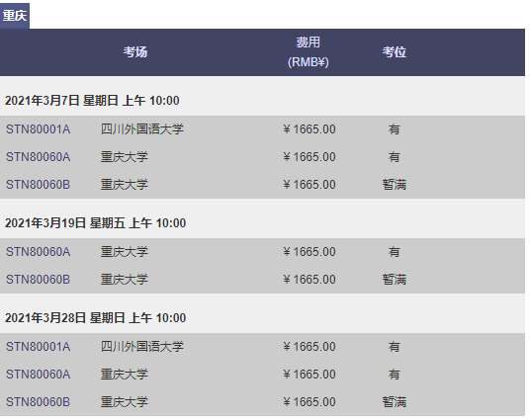The image size is (530, 420).
Task: Click 暂满 status for STN80060B on March 7
Action: click(x=395, y=185)
